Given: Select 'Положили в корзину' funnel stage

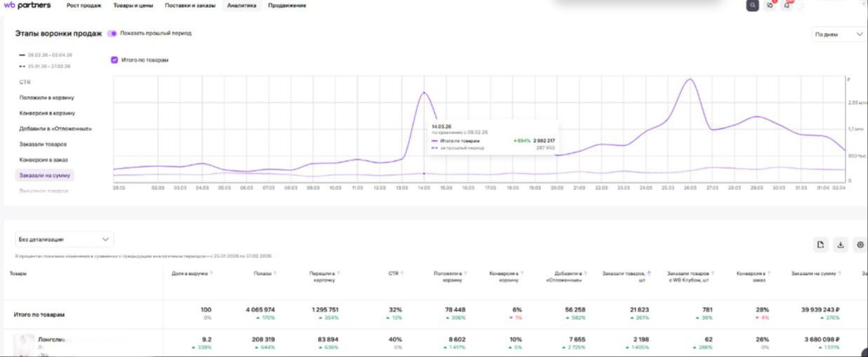Looking at the screenshot, I should (46, 97).
